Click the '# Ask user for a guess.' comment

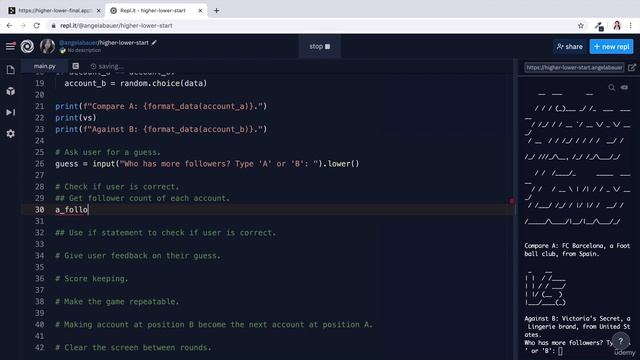point(108,152)
